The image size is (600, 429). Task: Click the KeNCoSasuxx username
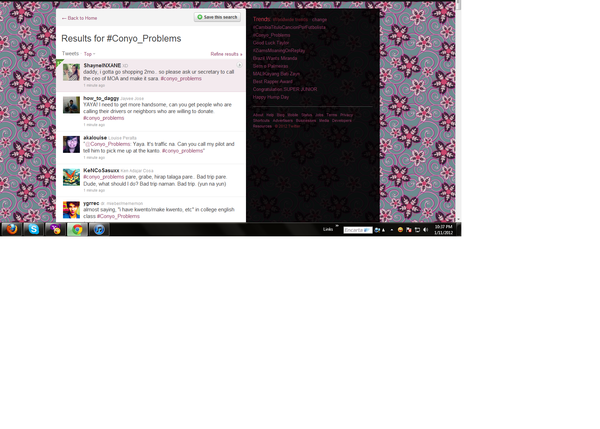tap(101, 170)
